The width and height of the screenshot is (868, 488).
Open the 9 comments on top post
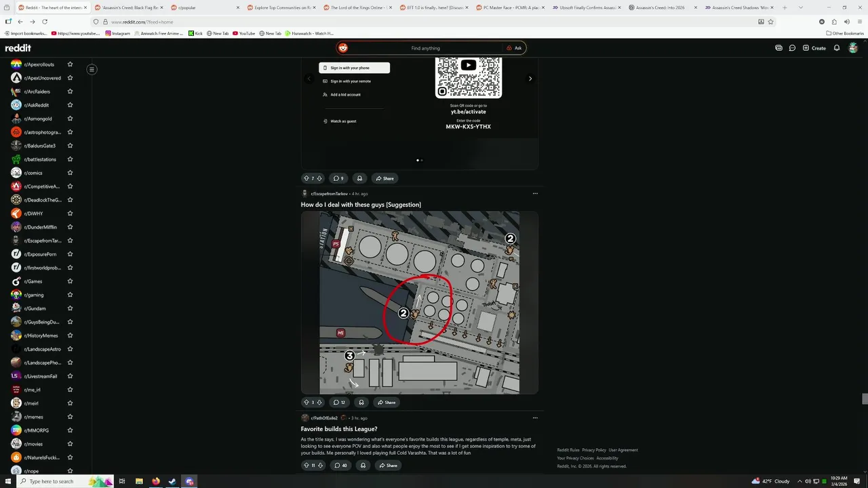[338, 178]
